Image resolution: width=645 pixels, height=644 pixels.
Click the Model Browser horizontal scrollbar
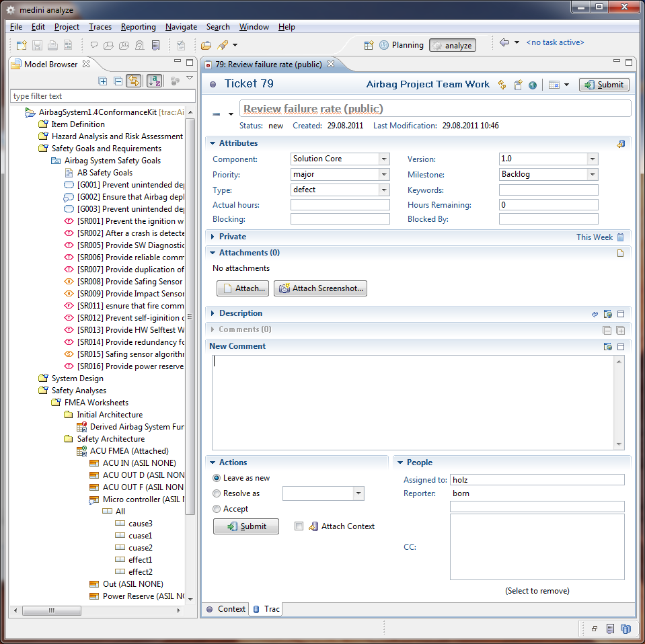(x=51, y=610)
